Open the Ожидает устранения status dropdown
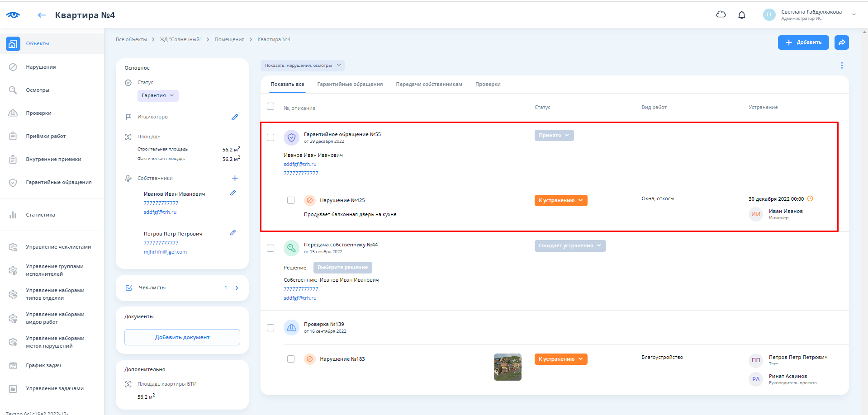 coord(570,246)
